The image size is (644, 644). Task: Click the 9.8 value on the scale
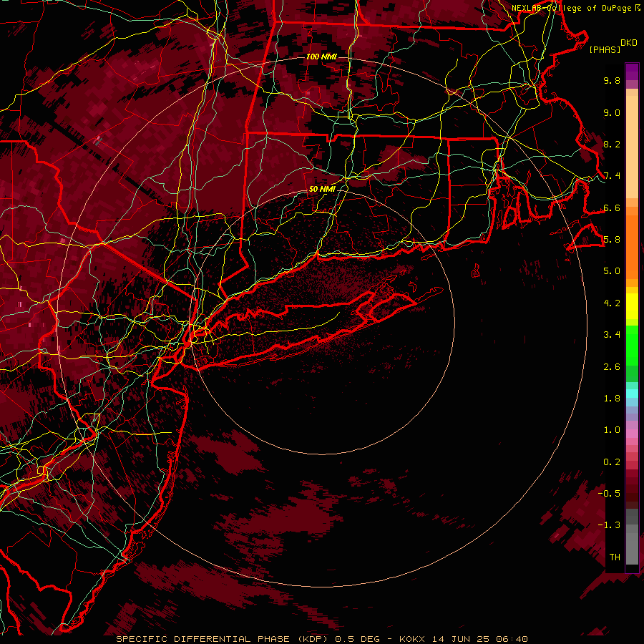click(612, 80)
